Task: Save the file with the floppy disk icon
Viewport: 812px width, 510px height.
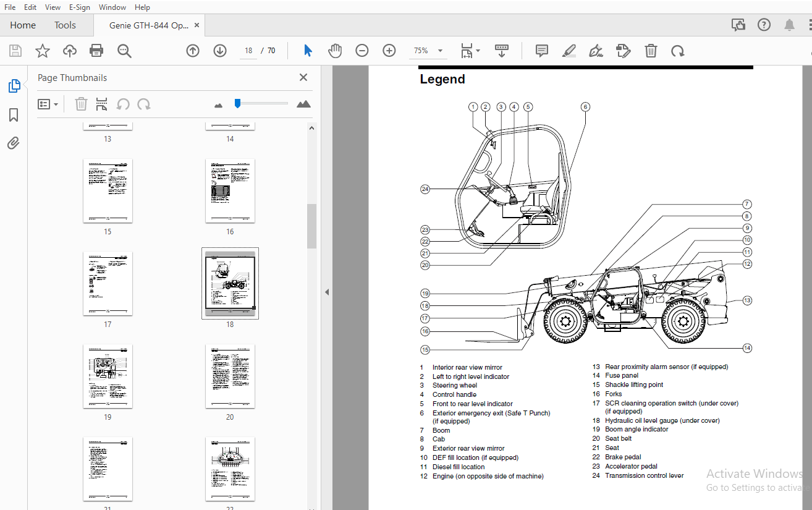Action: click(15, 51)
